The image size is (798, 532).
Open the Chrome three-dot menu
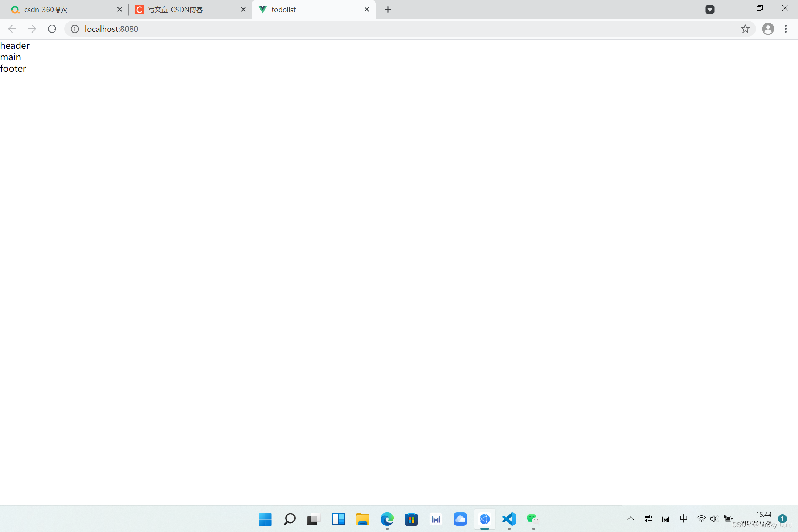[x=785, y=29]
